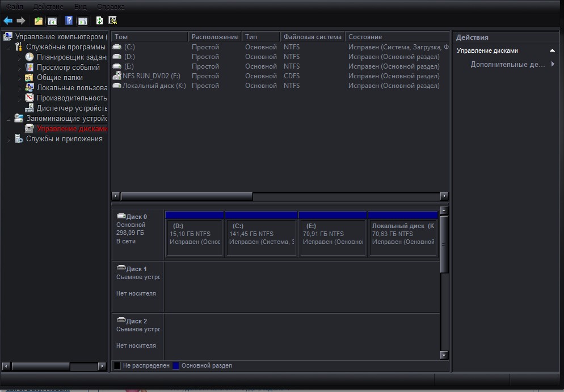Collapse the Запоминающие устройства node

9,119
